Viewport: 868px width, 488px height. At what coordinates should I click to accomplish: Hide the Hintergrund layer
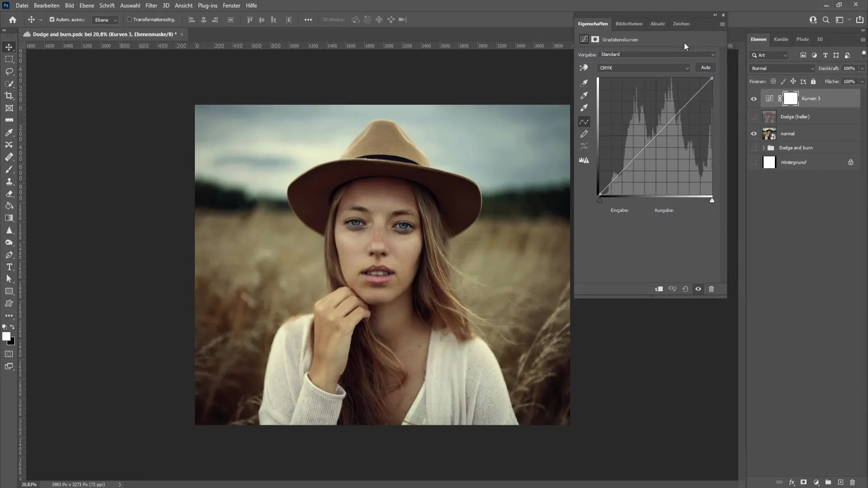pyautogui.click(x=753, y=162)
